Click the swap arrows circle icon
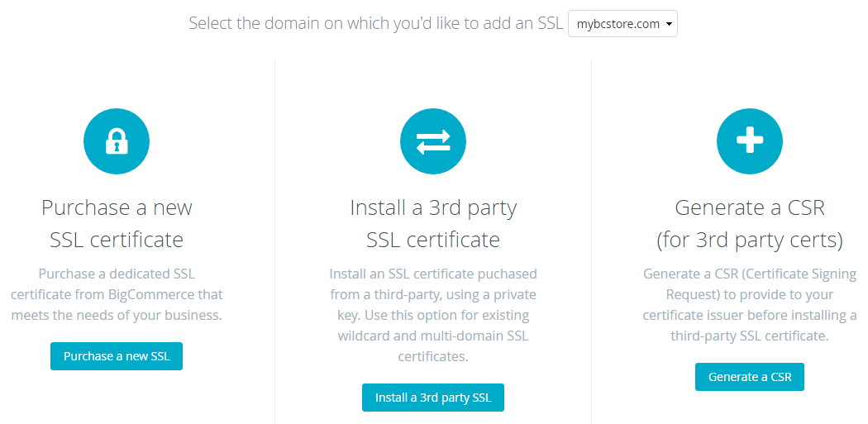868x424 pixels. pyautogui.click(x=433, y=141)
